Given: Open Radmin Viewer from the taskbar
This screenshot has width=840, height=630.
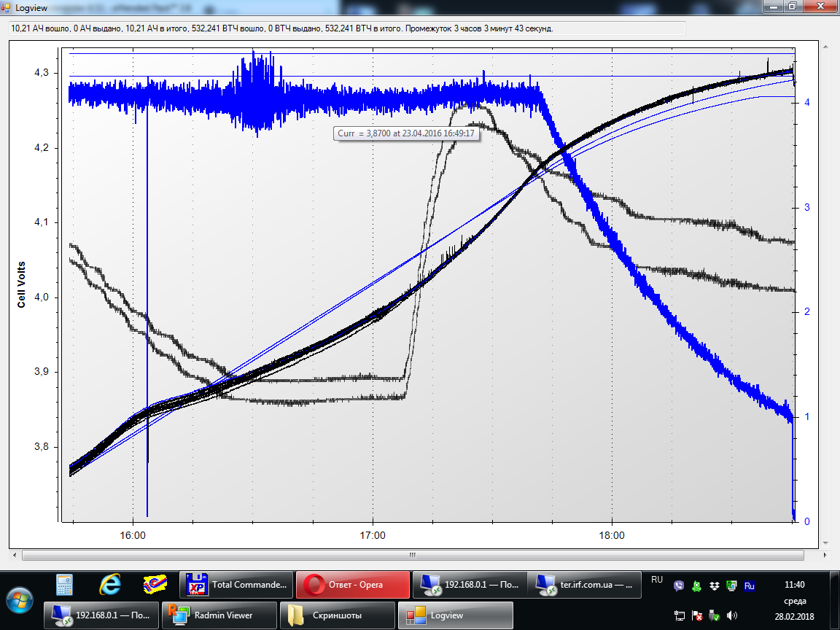Looking at the screenshot, I should [219, 615].
